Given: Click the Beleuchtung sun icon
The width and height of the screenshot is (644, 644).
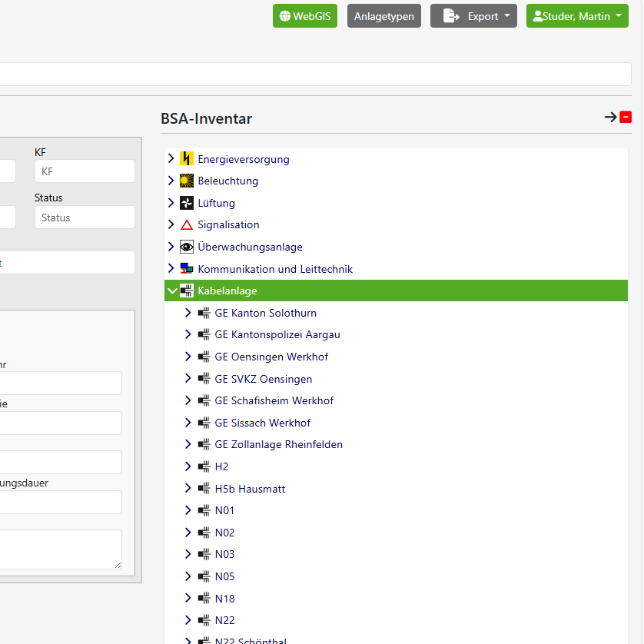Looking at the screenshot, I should [186, 181].
